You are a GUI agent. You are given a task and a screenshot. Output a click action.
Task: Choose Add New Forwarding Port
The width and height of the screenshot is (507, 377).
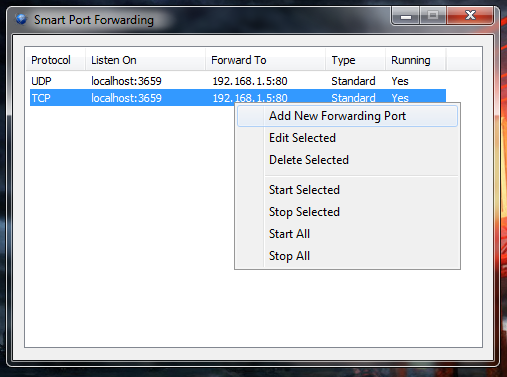347,116
